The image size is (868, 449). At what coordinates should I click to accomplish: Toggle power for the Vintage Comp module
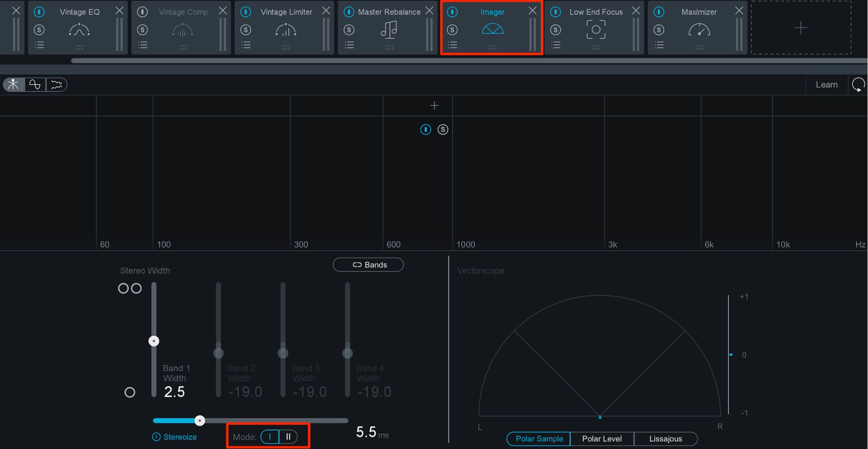point(142,12)
